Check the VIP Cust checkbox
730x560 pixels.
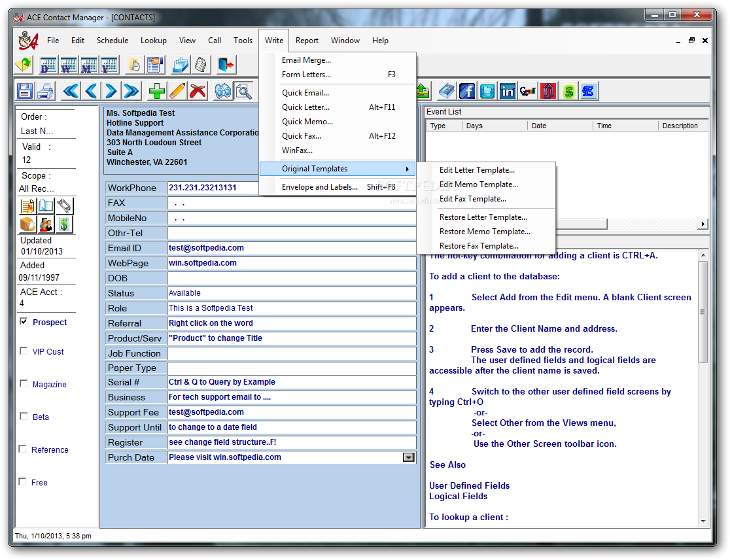(24, 351)
